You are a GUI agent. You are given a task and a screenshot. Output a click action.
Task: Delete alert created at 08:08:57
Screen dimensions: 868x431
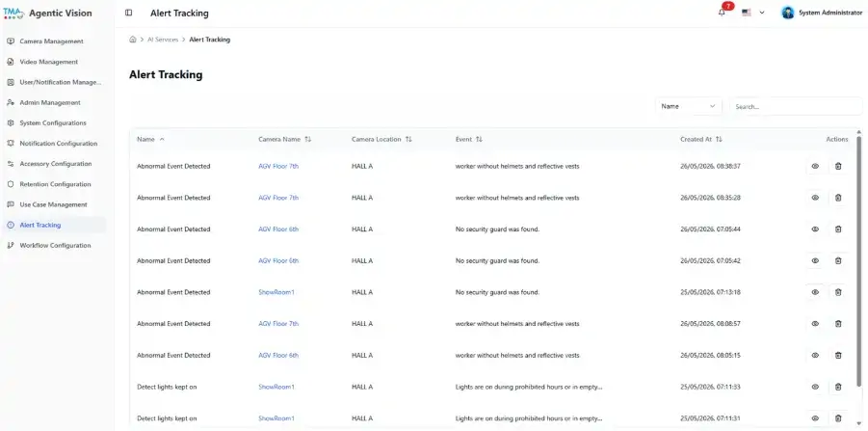pos(838,324)
